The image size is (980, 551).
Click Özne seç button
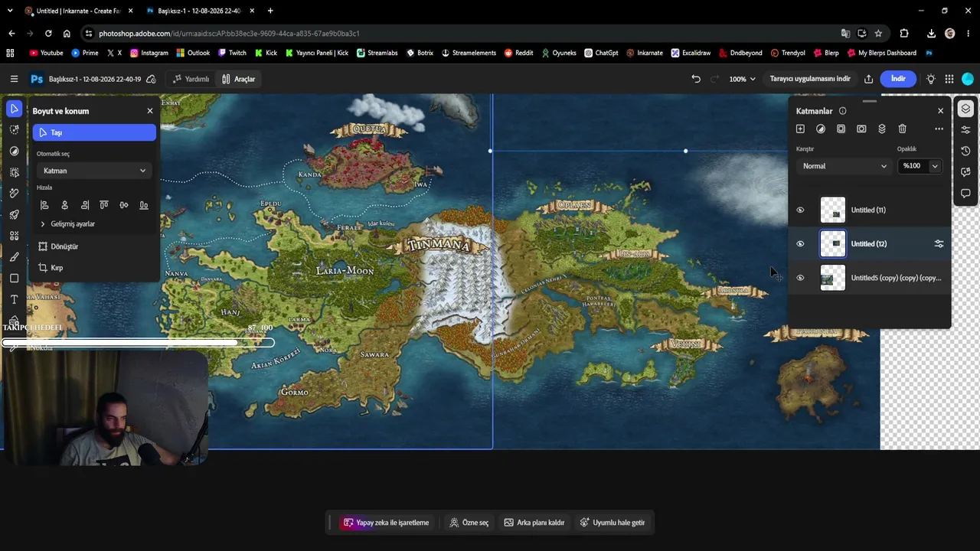[469, 523]
